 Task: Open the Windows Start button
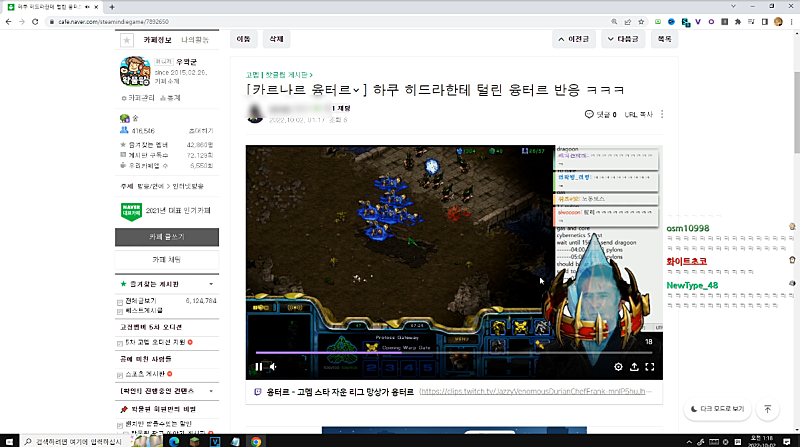pyautogui.click(x=9, y=441)
